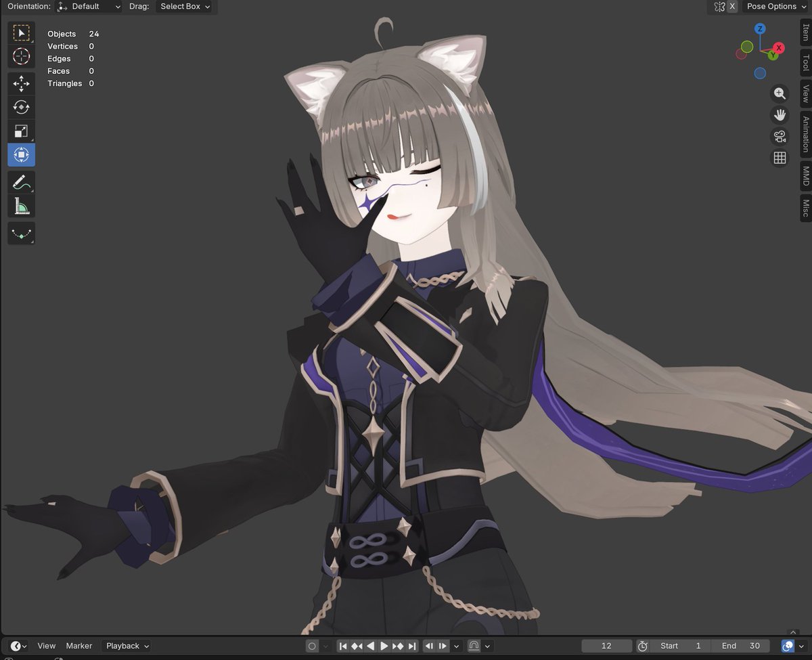
Task: Open the Animation sidebar tab
Action: coord(805,134)
